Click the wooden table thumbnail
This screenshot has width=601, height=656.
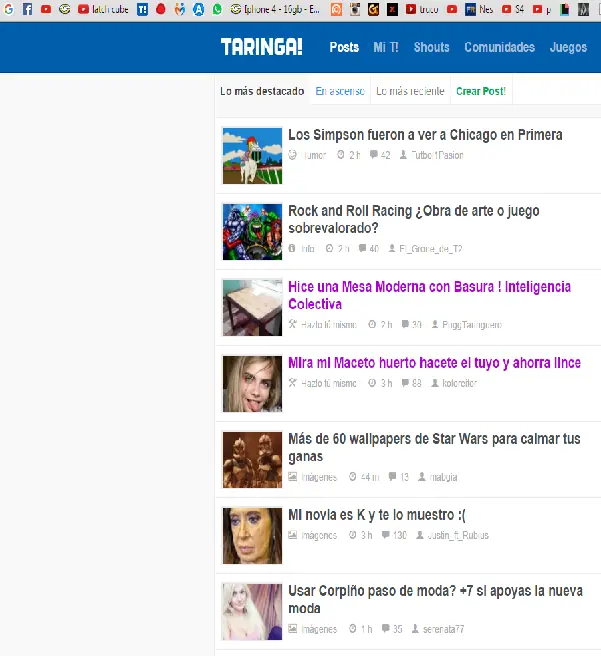[x=252, y=308]
